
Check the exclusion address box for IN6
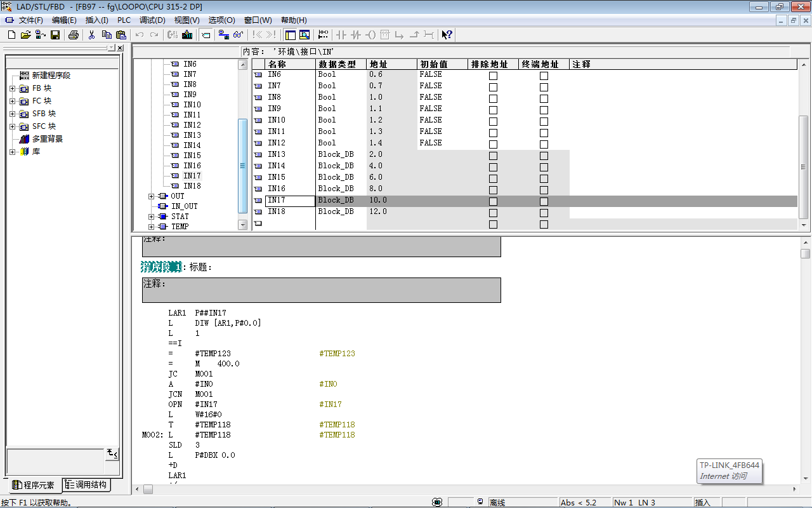[493, 76]
